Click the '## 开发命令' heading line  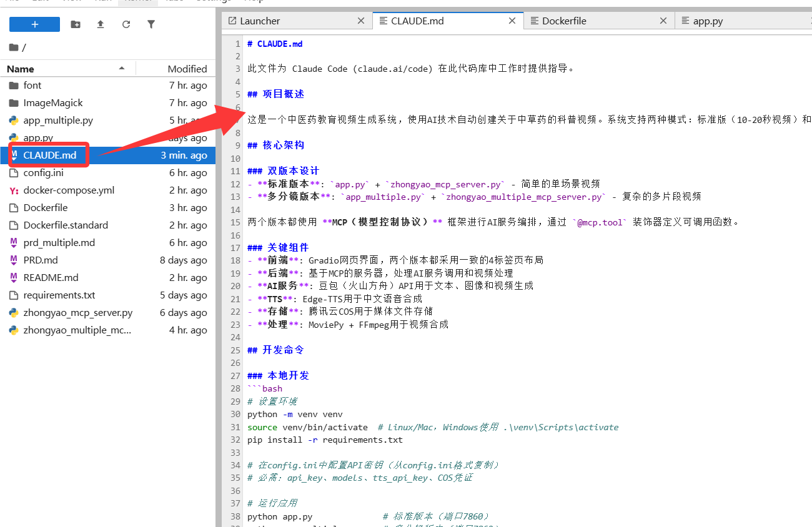pos(275,350)
